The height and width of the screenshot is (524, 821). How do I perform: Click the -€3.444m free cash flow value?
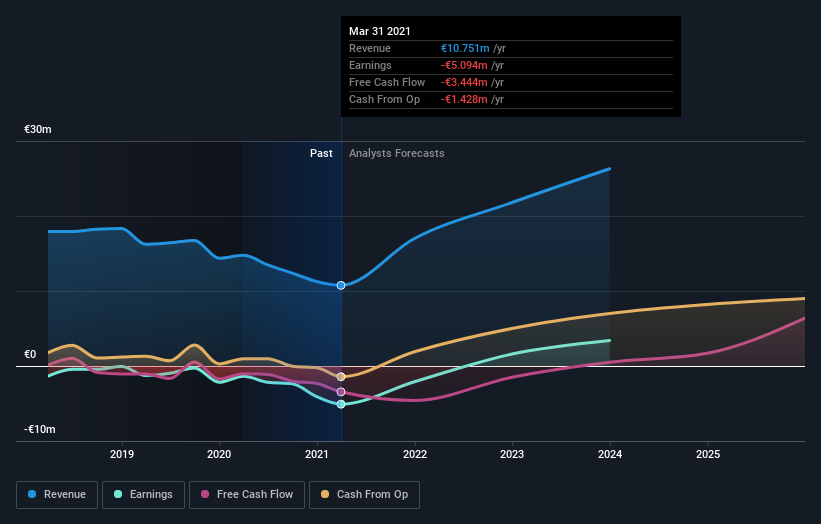coord(464,82)
